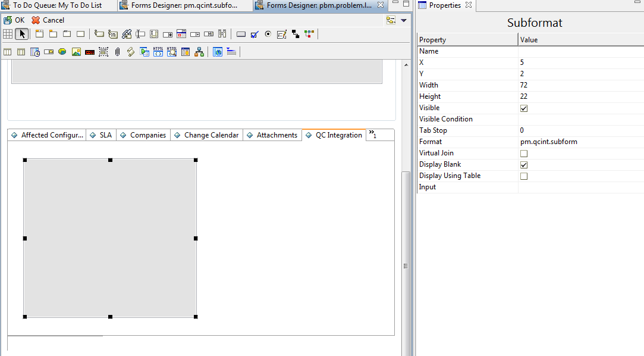Add the red LED marquee control
The image size is (644, 356).
click(x=90, y=52)
